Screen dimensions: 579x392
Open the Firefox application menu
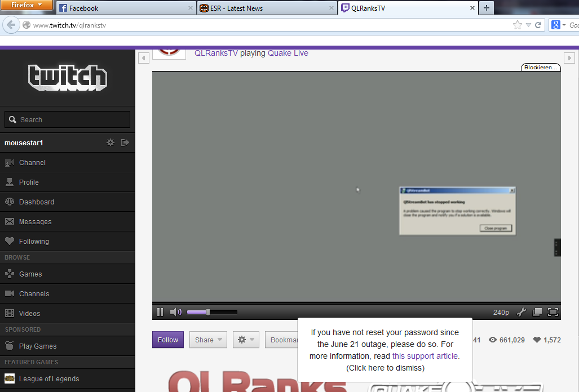tap(26, 5)
